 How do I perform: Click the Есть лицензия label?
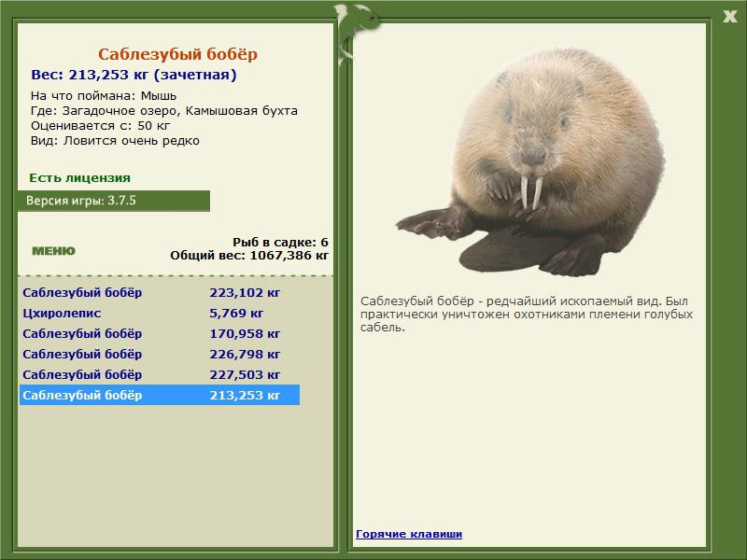[80, 177]
